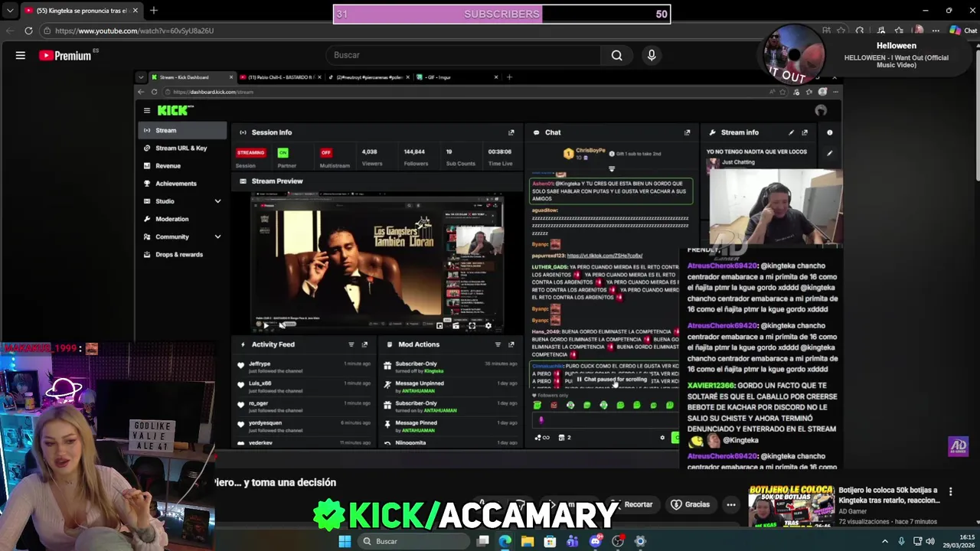Add a new tab in the outer browser
This screenshot has height=551, width=980.
154,11
